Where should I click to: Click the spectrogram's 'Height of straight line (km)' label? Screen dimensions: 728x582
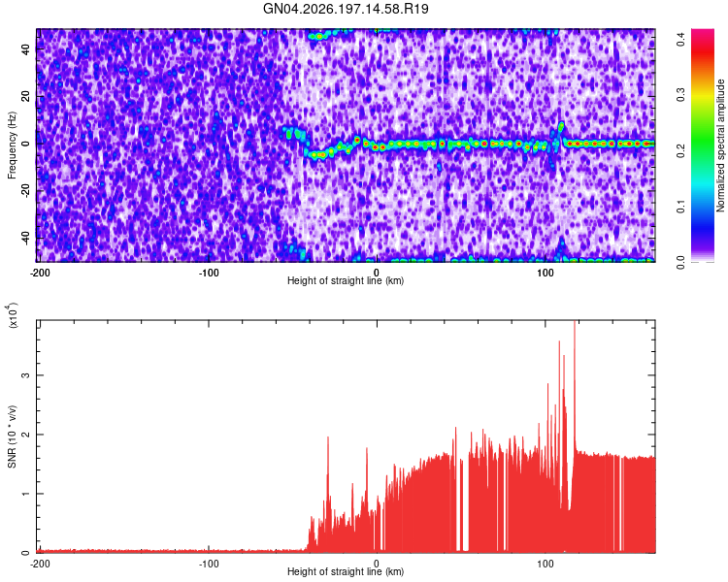[346, 280]
